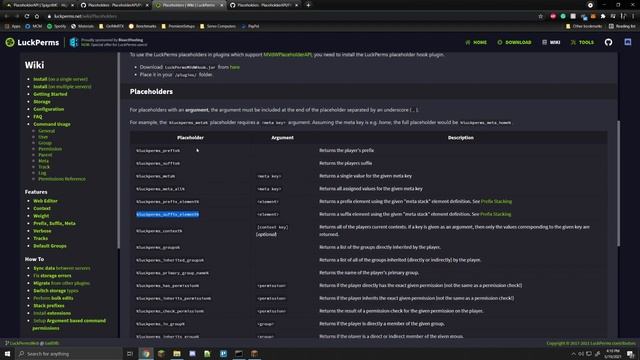The width and height of the screenshot is (640, 360).
Task: Open the Chrome three-dot menu
Action: [x=633, y=16]
